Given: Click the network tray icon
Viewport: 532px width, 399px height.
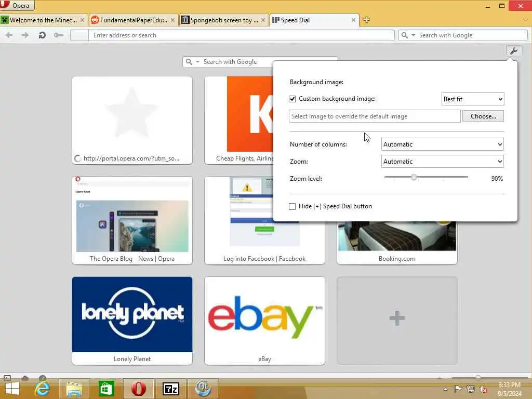Looking at the screenshot, I should [x=471, y=389].
